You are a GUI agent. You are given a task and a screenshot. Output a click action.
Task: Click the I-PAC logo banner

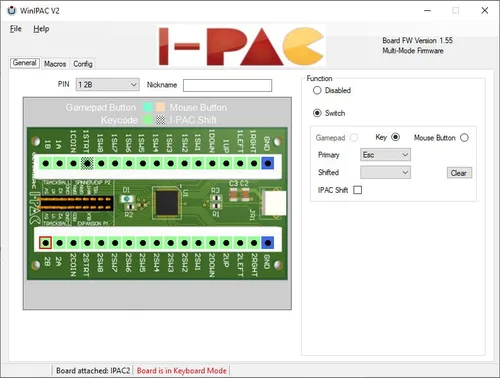(x=242, y=45)
